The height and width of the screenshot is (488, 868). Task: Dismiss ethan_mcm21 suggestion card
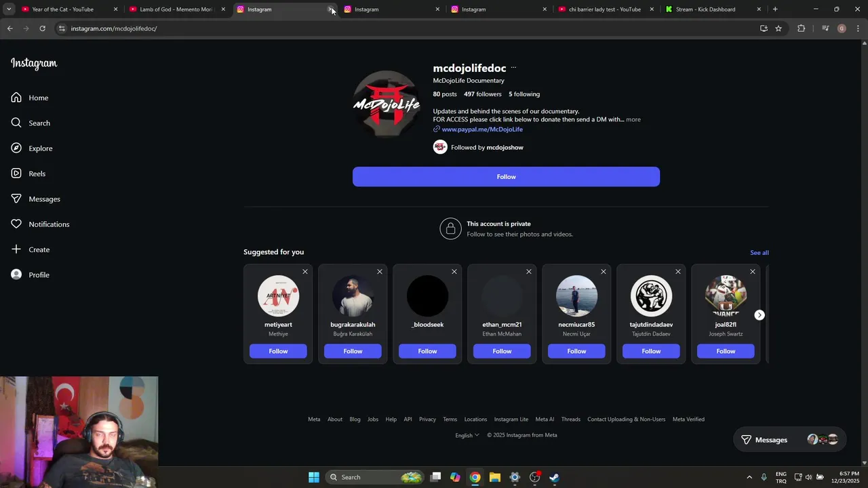(x=529, y=271)
